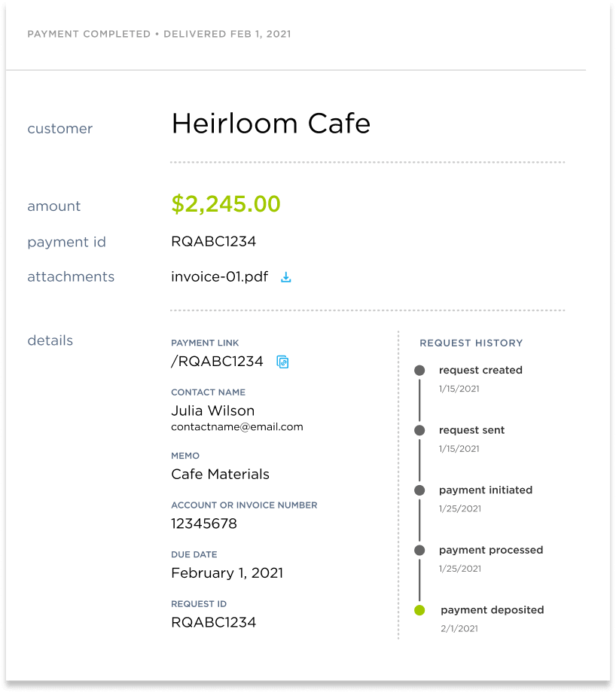Select the payment id RQABC1234 value
Screen dimensions: 616x693
(213, 241)
